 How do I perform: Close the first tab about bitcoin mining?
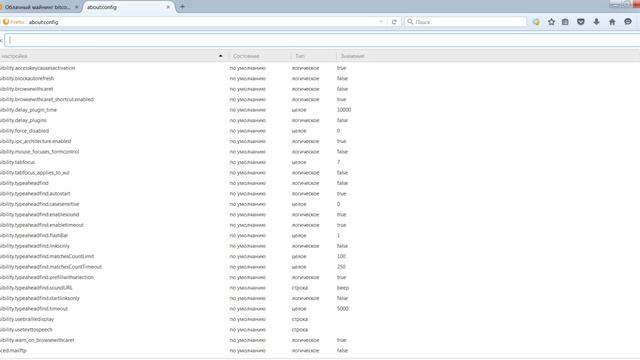pyautogui.click(x=76, y=7)
